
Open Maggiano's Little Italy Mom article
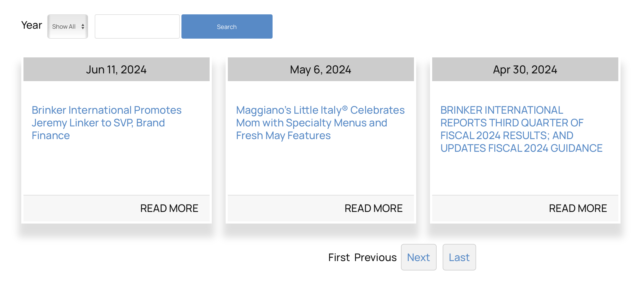pyautogui.click(x=320, y=123)
